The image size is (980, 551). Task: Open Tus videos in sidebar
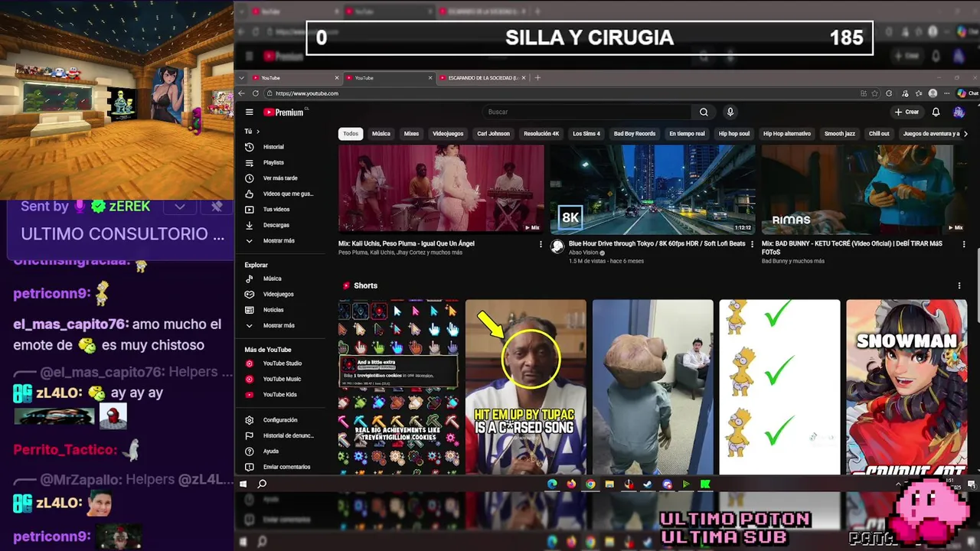pos(276,209)
